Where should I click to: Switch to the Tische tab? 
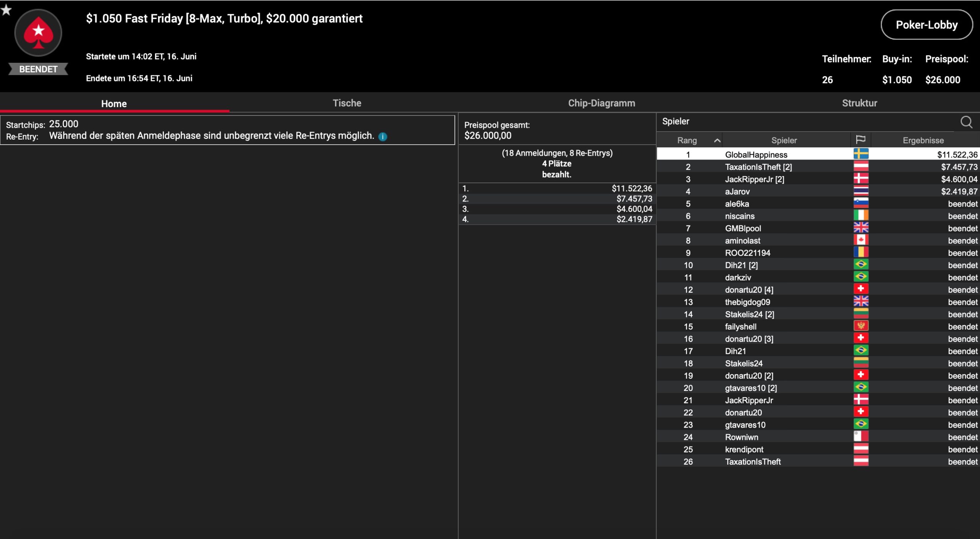(x=346, y=103)
